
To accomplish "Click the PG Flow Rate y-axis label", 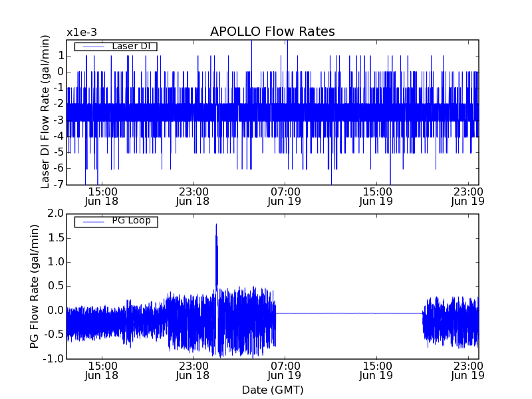I will pos(35,286).
